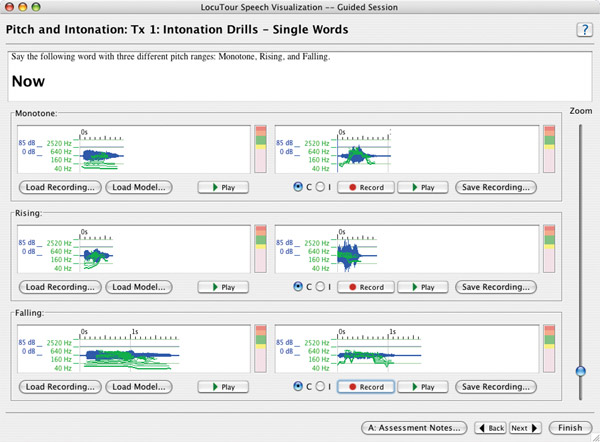
Task: Save Recording for Falling
Action: [x=496, y=387]
